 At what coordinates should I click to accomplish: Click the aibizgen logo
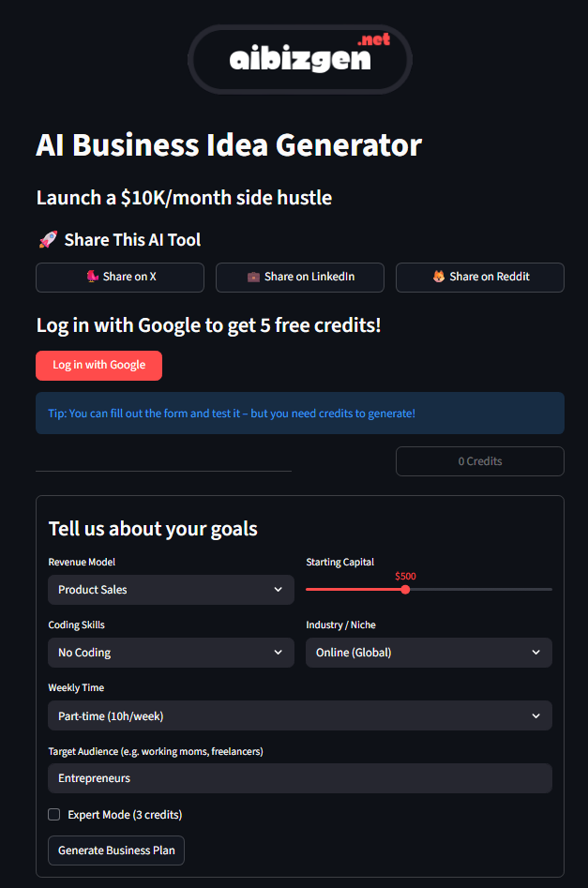(x=299, y=58)
